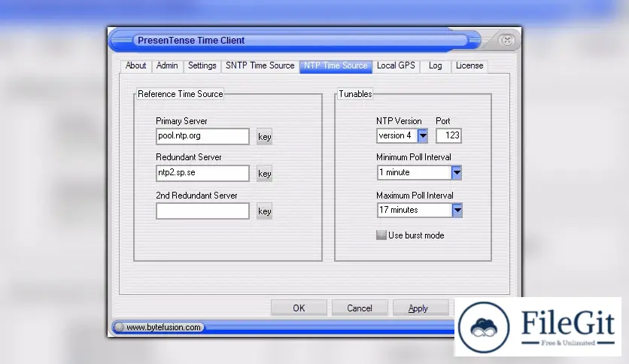629x364 pixels.
Task: Click key button beside Redundant Server
Action: [264, 174]
